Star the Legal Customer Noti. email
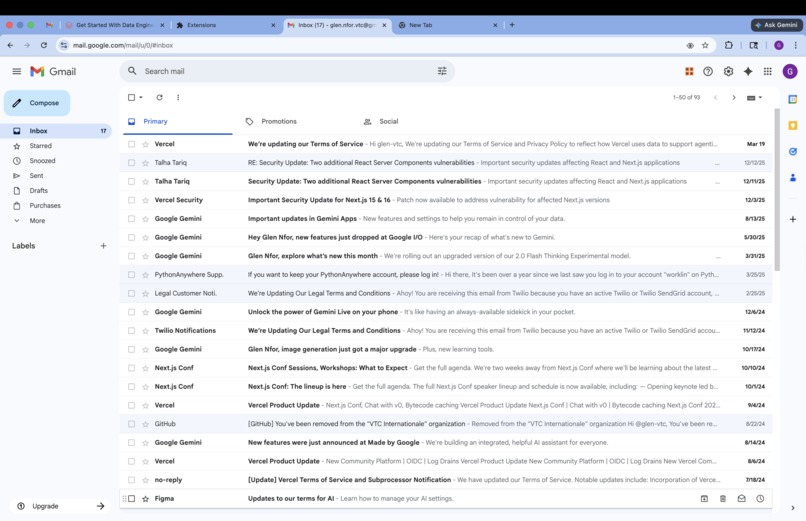 pyautogui.click(x=145, y=293)
